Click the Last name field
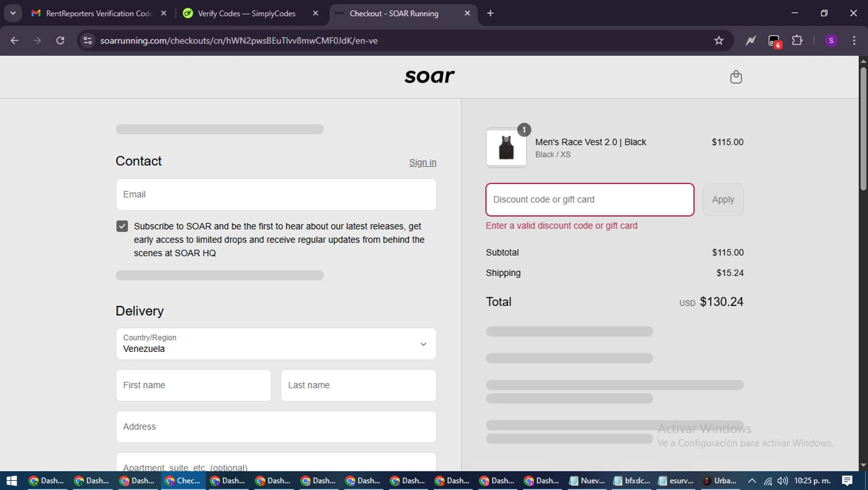Viewport: 868px width, 490px height. coord(358,385)
